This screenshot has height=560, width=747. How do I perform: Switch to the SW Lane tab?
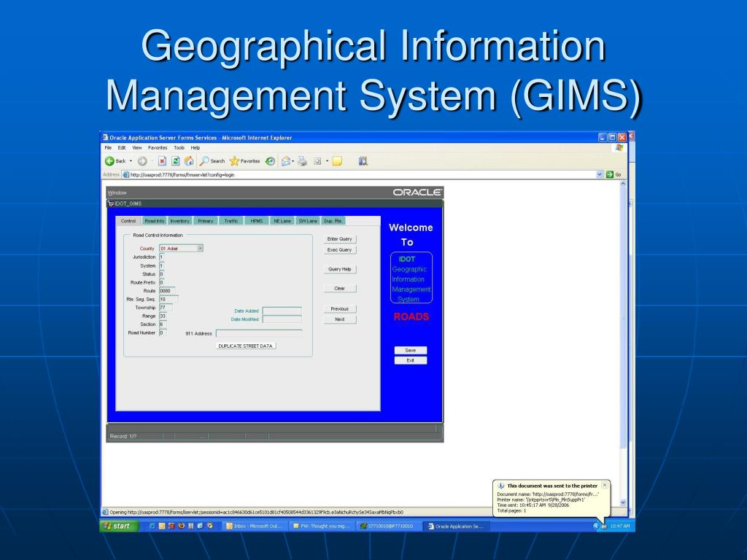click(308, 221)
